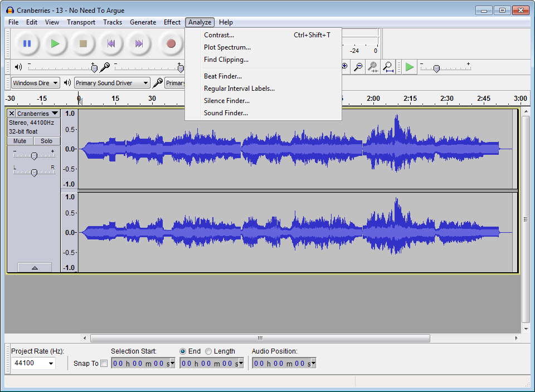Open the File menu

(13, 22)
